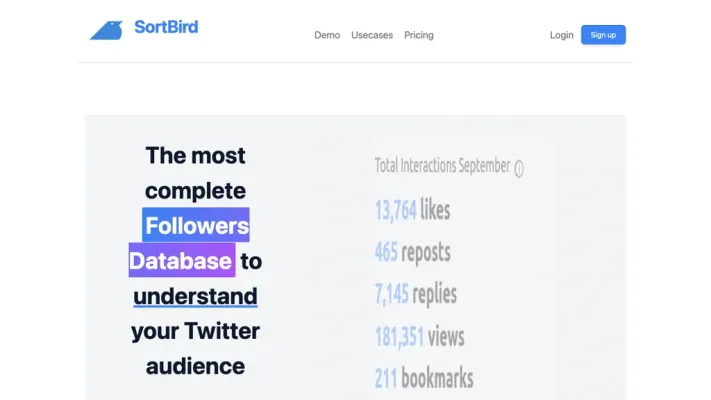Click the 211 bookmarks statistic
The width and height of the screenshot is (711, 400).
coord(424,378)
